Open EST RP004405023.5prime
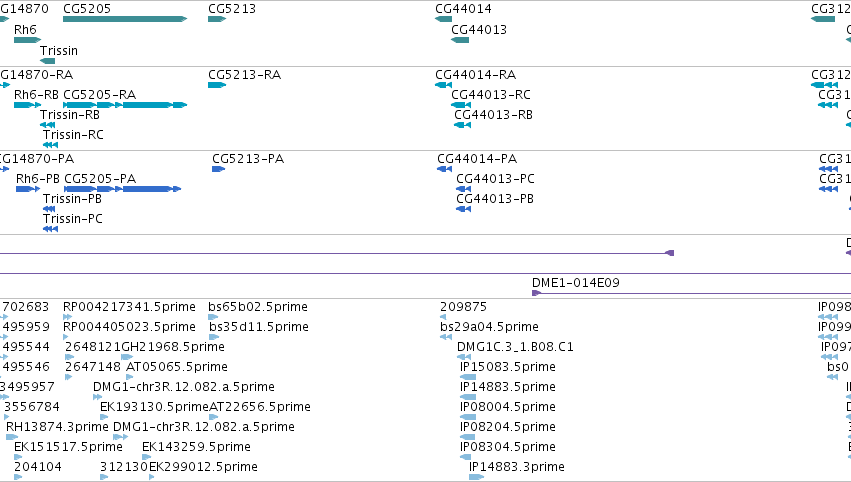This screenshot has width=851, height=482. coord(129,327)
